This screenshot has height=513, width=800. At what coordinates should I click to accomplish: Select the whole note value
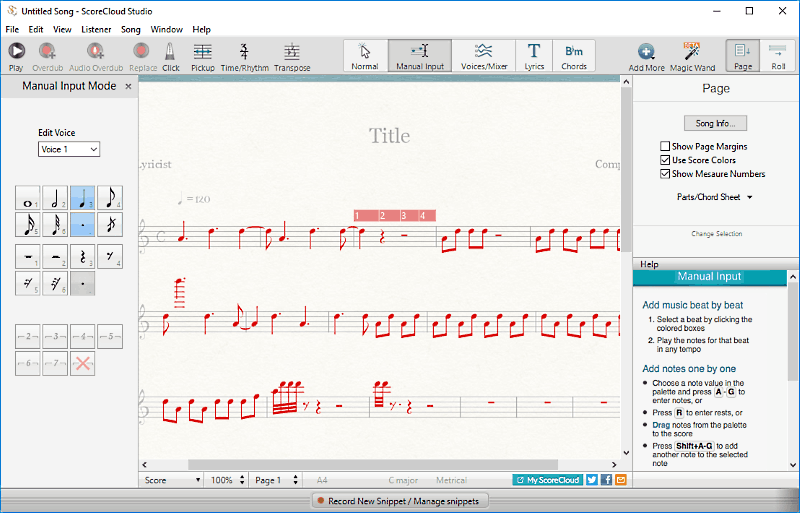coord(28,198)
